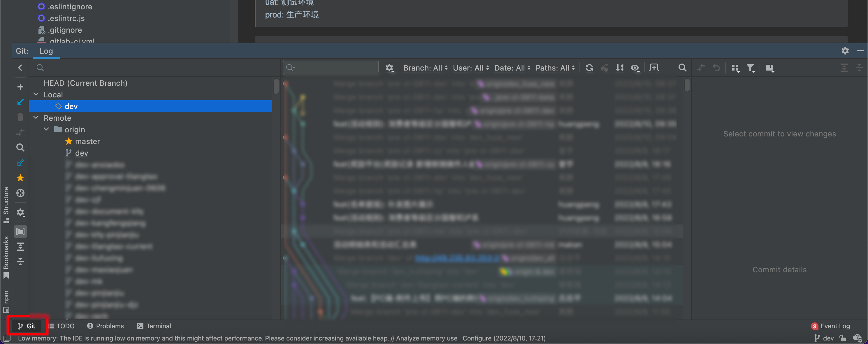Image resolution: width=868 pixels, height=344 pixels.
Task: Click the Configure memory settings link
Action: pyautogui.click(x=477, y=338)
